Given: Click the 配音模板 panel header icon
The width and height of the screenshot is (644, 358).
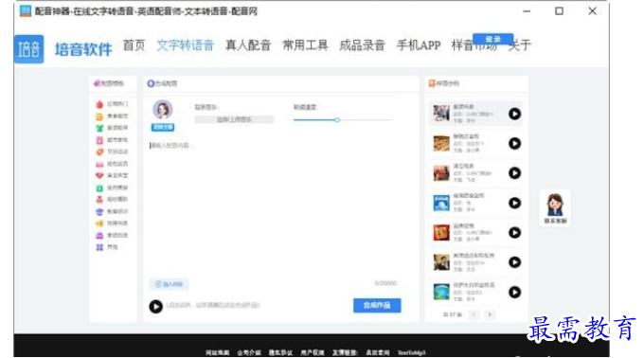Looking at the screenshot, I should [97, 83].
